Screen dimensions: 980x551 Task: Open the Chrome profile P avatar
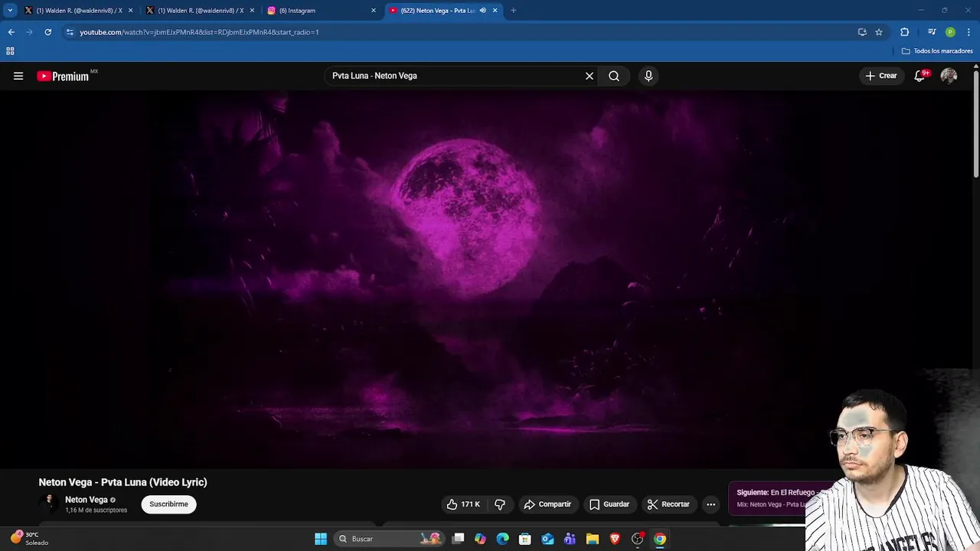950,32
